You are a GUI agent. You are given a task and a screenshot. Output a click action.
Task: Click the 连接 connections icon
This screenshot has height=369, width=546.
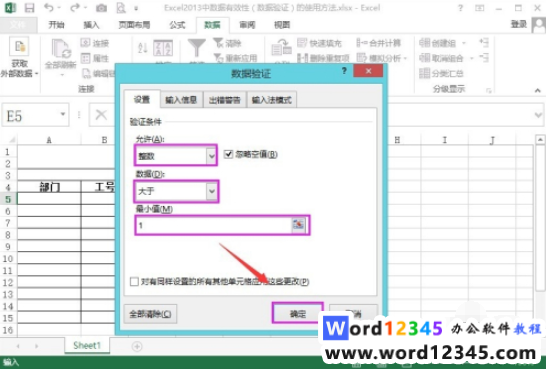pos(85,43)
